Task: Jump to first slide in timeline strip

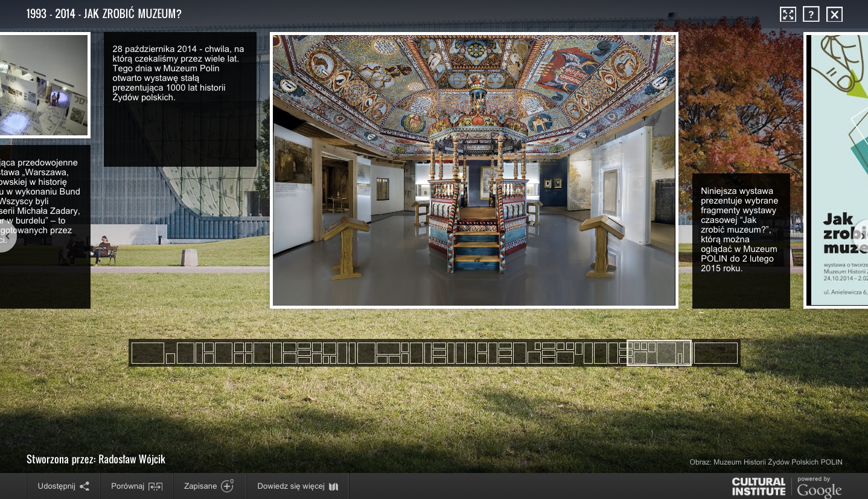Action: pyautogui.click(x=148, y=353)
